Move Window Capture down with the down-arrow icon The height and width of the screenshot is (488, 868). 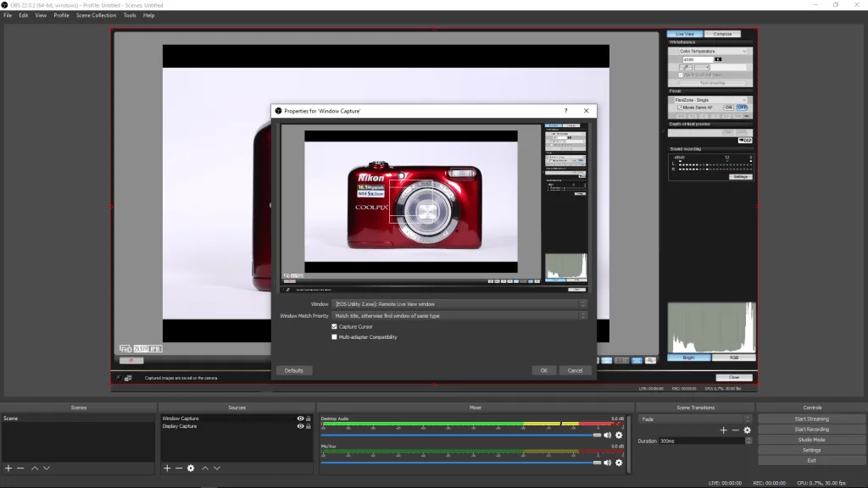point(218,468)
